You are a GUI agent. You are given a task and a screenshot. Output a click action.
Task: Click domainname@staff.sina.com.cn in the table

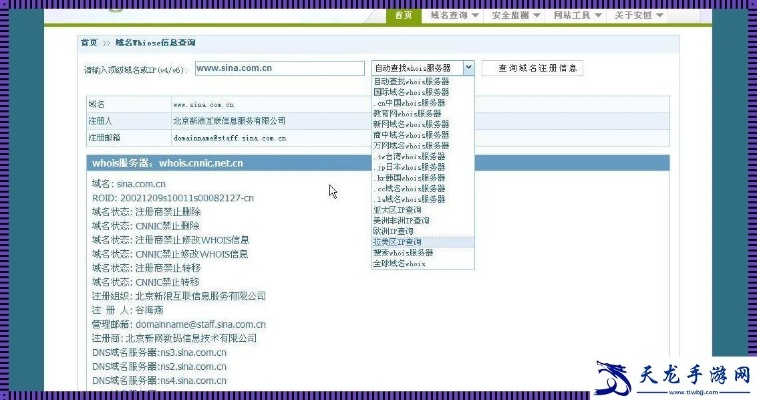(230, 138)
